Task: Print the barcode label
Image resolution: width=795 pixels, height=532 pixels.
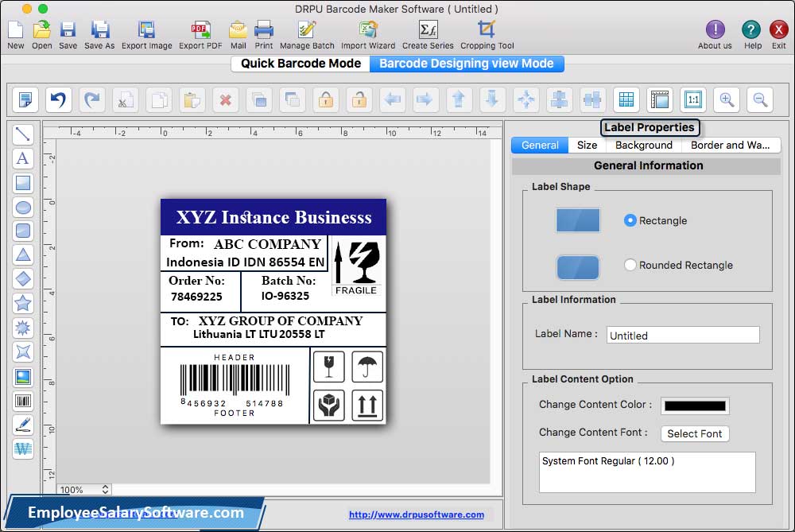Action: pyautogui.click(x=264, y=34)
